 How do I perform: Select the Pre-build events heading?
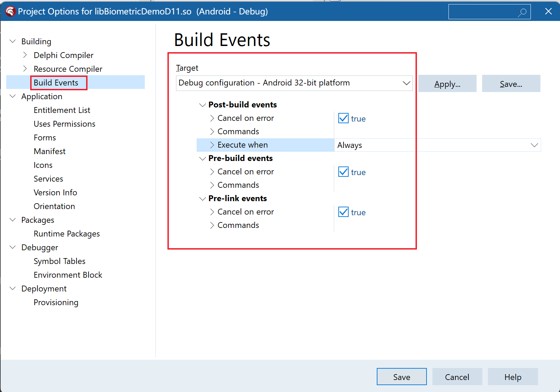(x=241, y=158)
